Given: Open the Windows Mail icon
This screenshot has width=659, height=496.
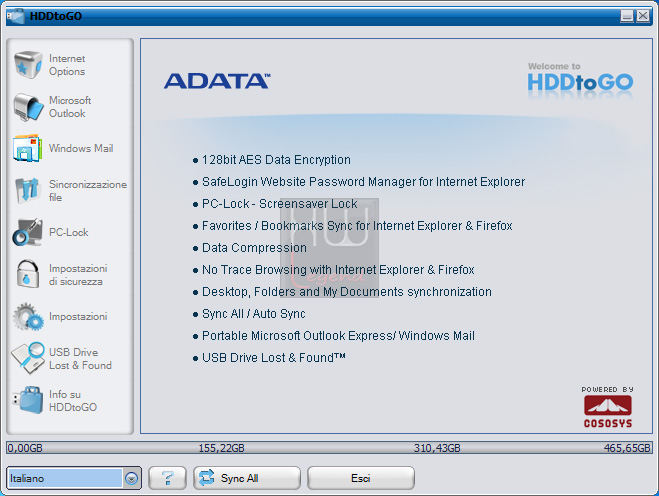Looking at the screenshot, I should pos(28,148).
